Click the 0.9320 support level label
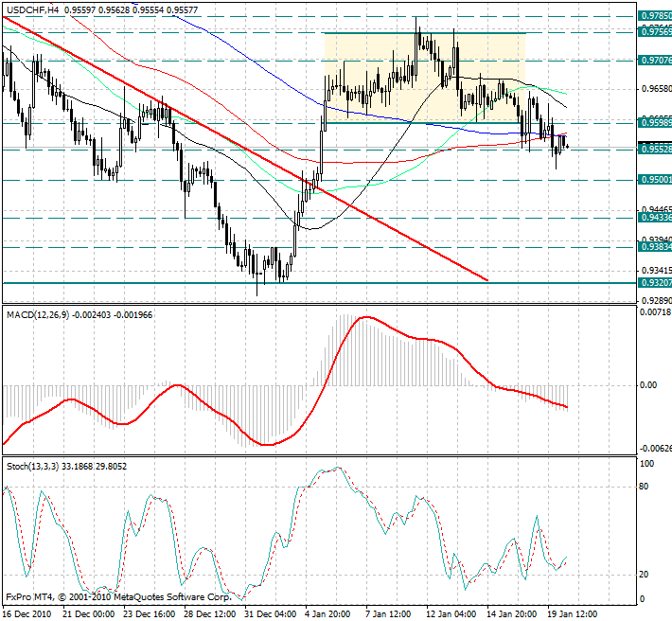Image resolution: width=672 pixels, height=621 pixels. (655, 283)
